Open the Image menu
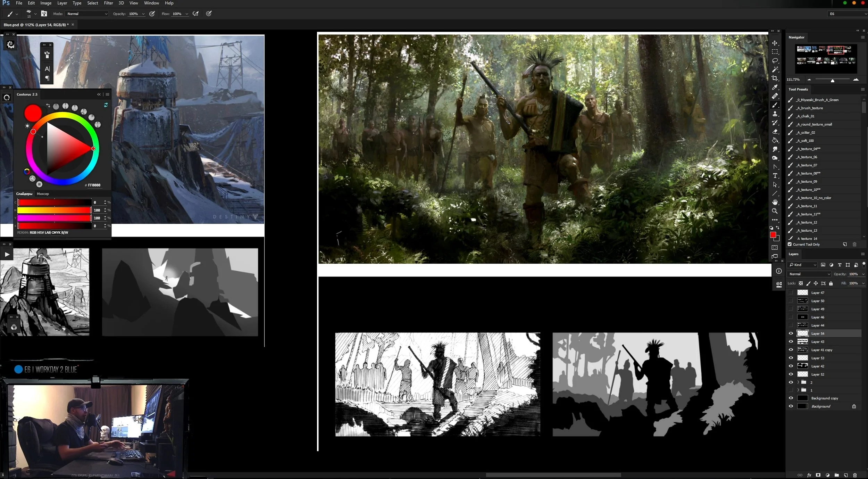The height and width of the screenshot is (479, 868). click(x=46, y=3)
